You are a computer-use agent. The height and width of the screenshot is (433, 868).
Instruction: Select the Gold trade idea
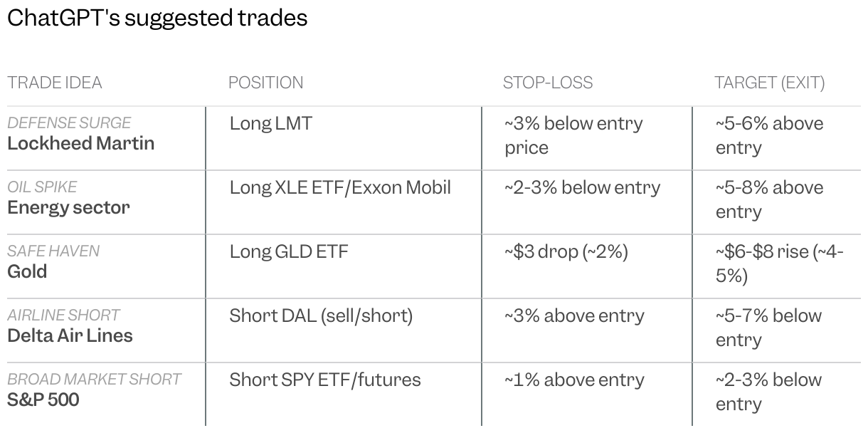click(27, 271)
